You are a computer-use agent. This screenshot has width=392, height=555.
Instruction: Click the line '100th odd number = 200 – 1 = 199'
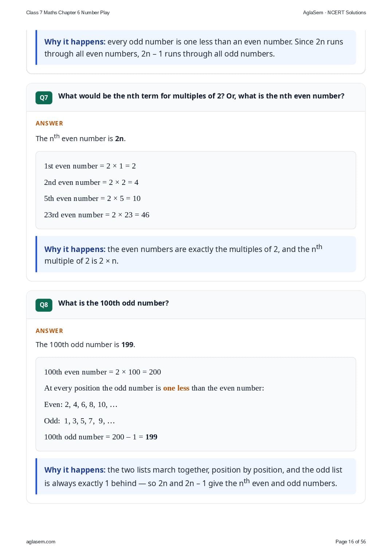[101, 437]
